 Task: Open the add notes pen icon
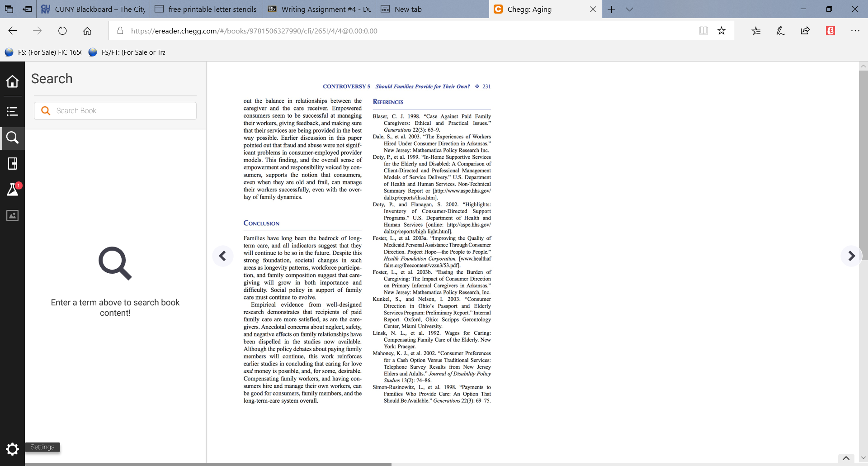[781, 31]
